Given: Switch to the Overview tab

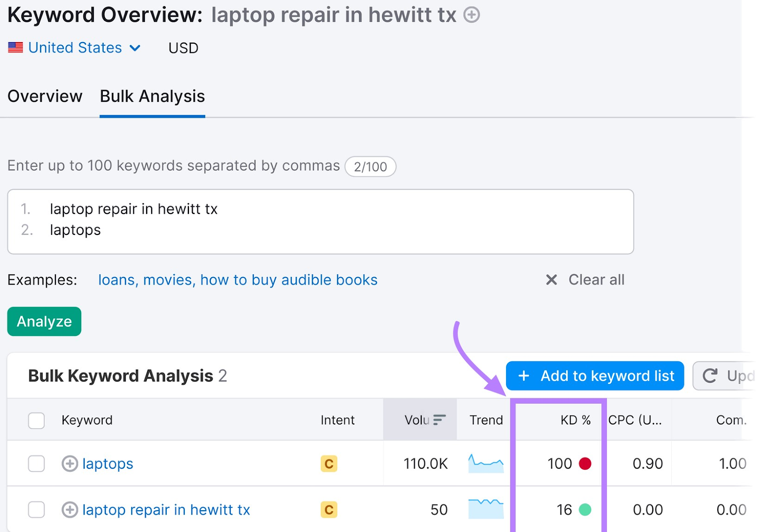Looking at the screenshot, I should [x=45, y=96].
